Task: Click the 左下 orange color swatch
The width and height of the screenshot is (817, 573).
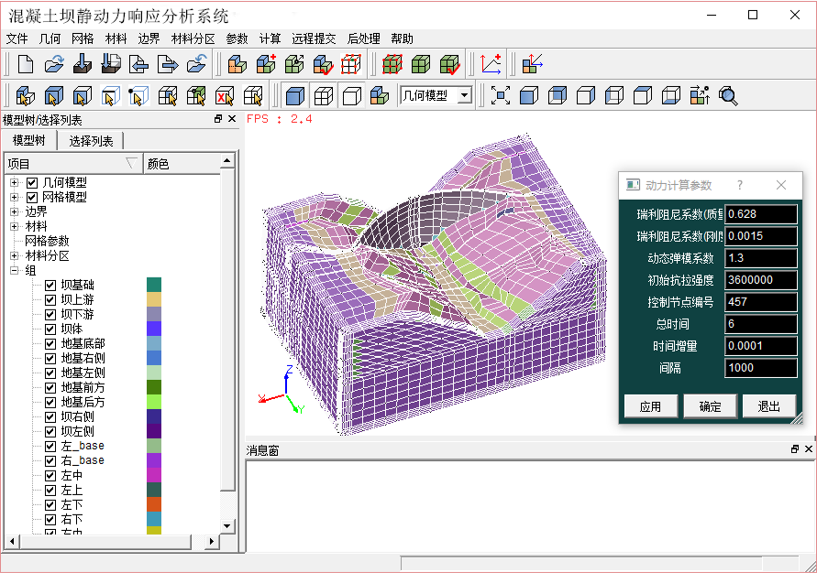Action: [x=154, y=505]
